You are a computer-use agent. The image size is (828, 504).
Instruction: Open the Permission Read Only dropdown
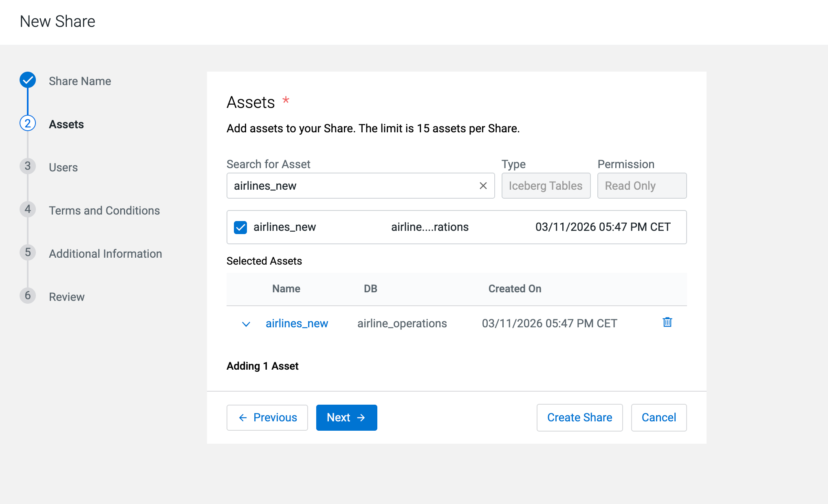[x=642, y=186]
